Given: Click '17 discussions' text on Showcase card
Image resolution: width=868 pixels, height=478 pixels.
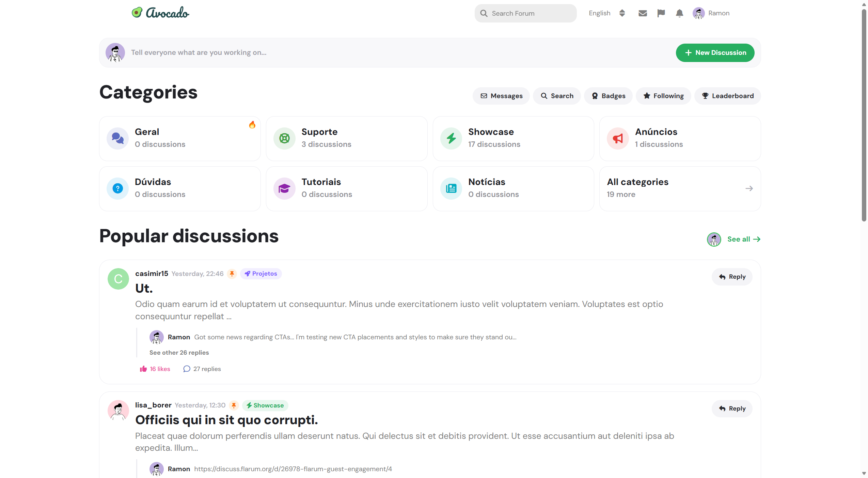Looking at the screenshot, I should (x=494, y=144).
